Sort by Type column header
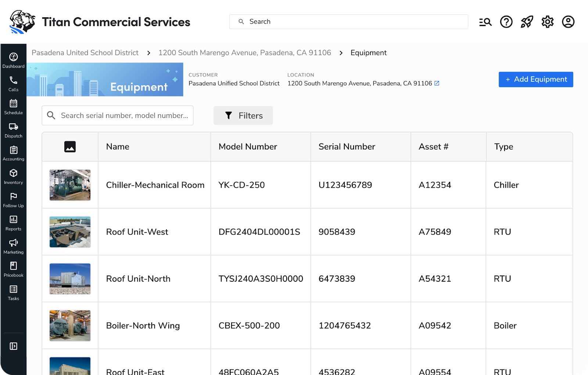588x375 pixels. coord(504,147)
